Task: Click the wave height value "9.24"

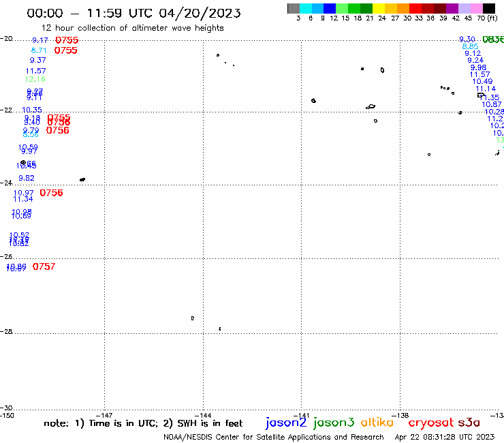Action: [x=475, y=60]
